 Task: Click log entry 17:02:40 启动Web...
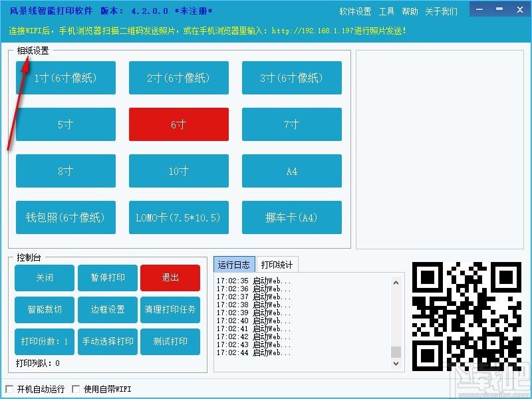coord(254,321)
